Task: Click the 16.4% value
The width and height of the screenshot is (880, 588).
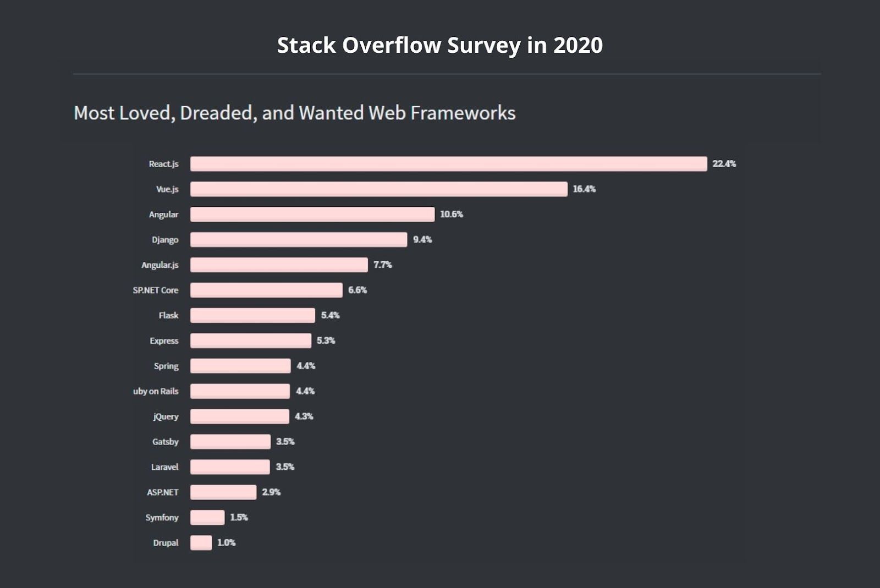Action: tap(584, 189)
